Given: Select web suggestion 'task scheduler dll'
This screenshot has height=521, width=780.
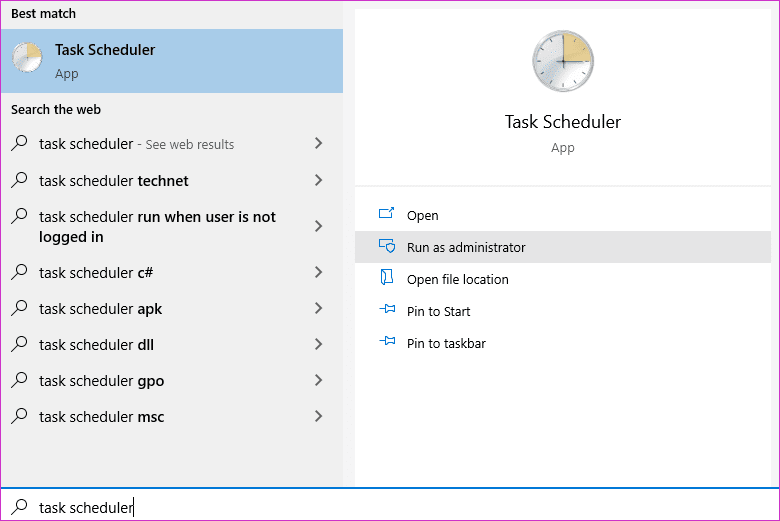Looking at the screenshot, I should pyautogui.click(x=172, y=344).
